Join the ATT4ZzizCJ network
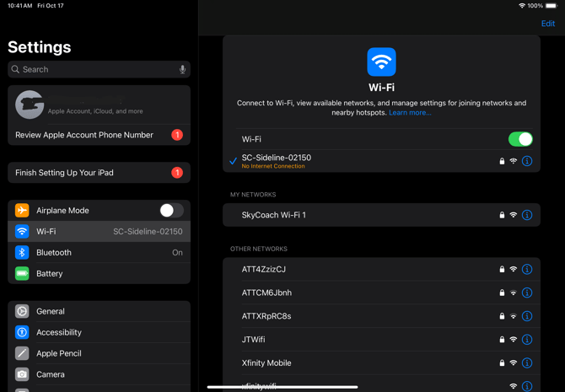Image resolution: width=565 pixels, height=392 pixels. point(381,269)
